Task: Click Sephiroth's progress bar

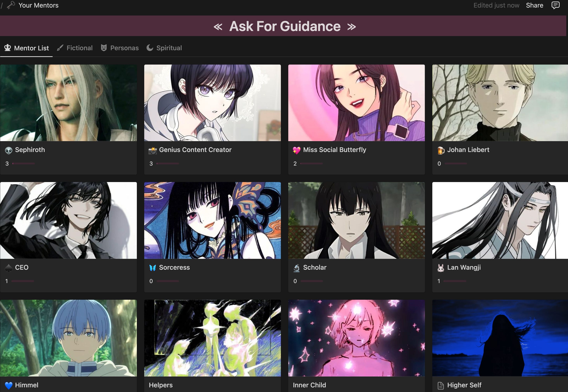Action: [x=24, y=163]
